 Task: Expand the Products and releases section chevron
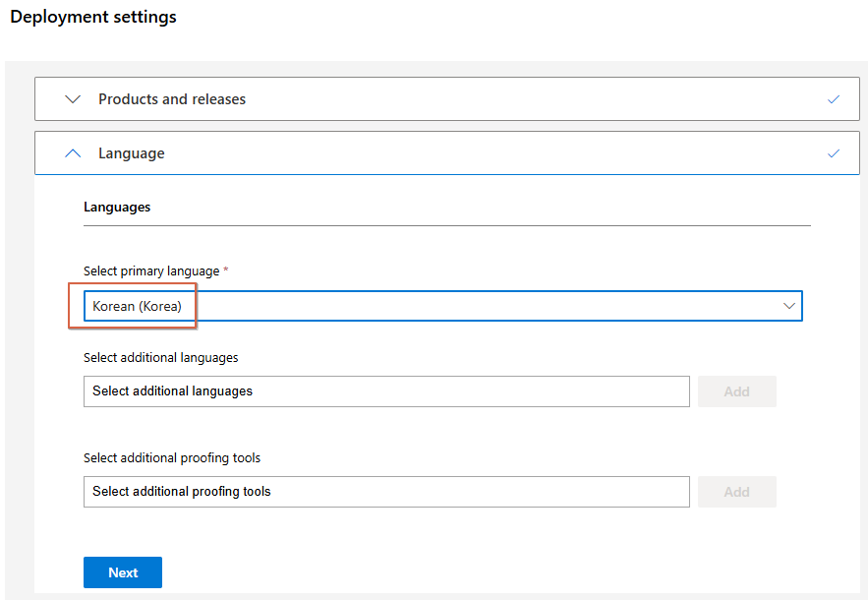pyautogui.click(x=73, y=99)
